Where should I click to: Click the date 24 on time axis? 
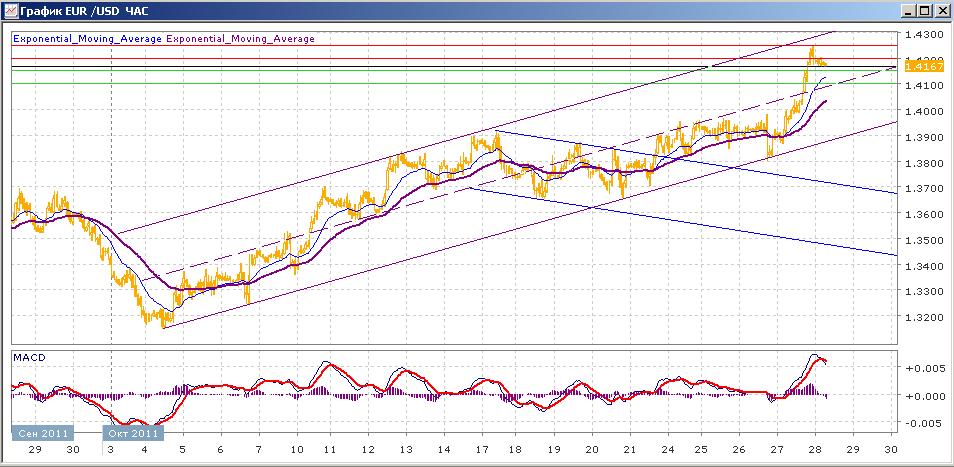click(667, 450)
